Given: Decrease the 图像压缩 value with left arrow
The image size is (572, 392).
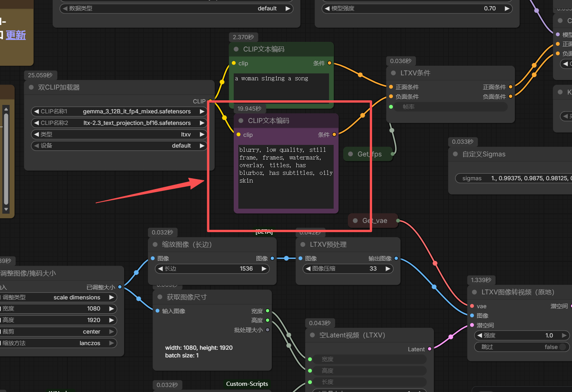Looking at the screenshot, I should pos(308,269).
